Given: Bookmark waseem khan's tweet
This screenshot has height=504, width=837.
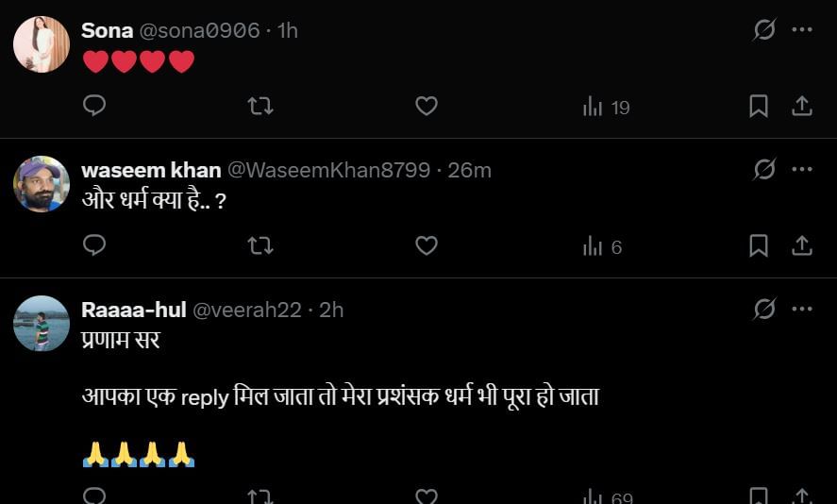Looking at the screenshot, I should (x=758, y=246).
